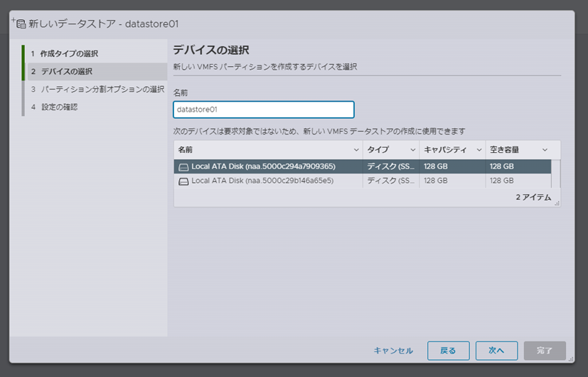The height and width of the screenshot is (377, 588).
Task: Click the 戻る button
Action: (448, 351)
